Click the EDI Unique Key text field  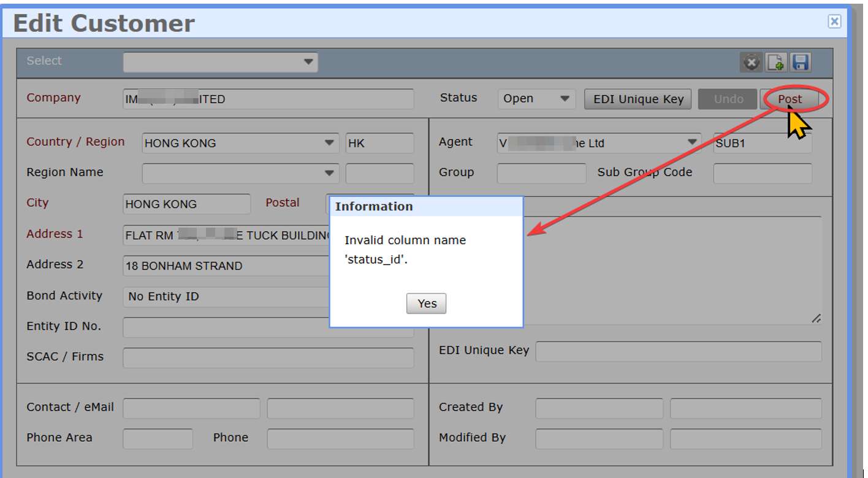pos(679,352)
